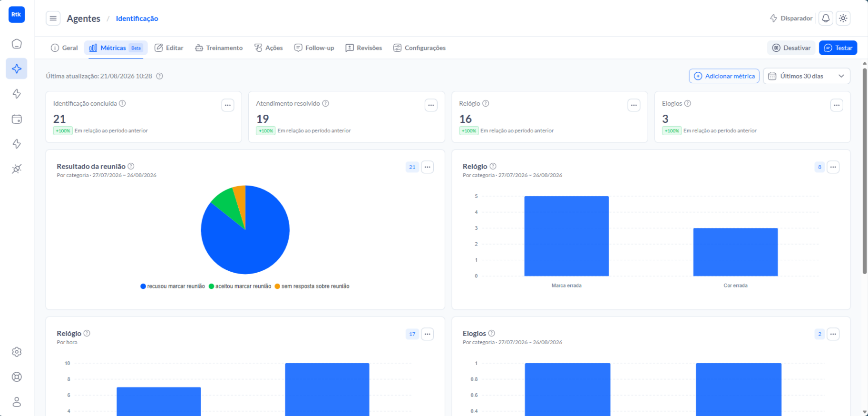
Task: Click the Disparador lightning shortcut
Action: coord(791,18)
